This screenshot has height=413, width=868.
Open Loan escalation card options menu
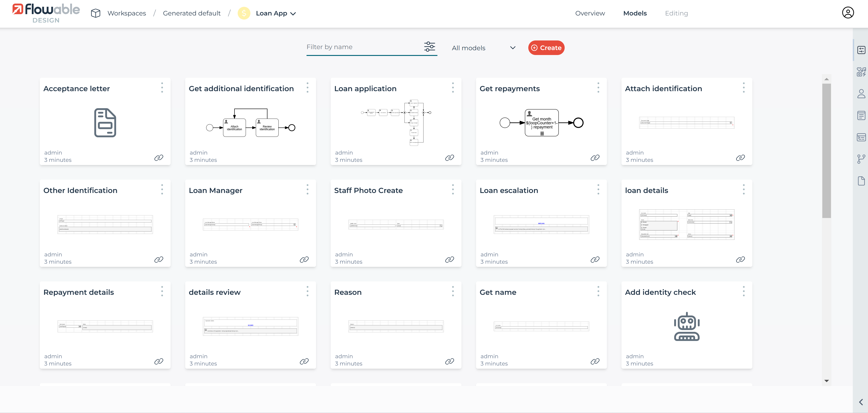tap(599, 190)
